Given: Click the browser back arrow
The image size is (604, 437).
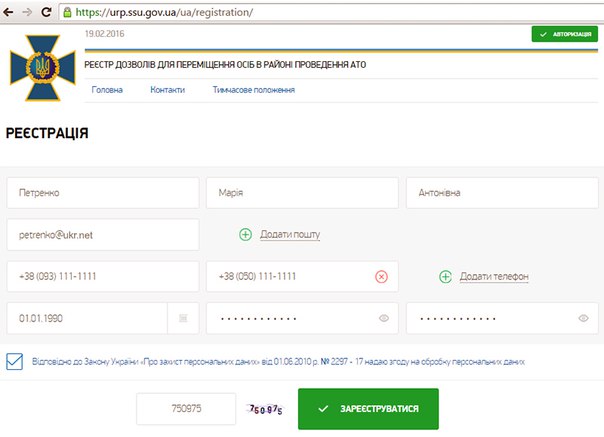Looking at the screenshot, I should [8, 12].
